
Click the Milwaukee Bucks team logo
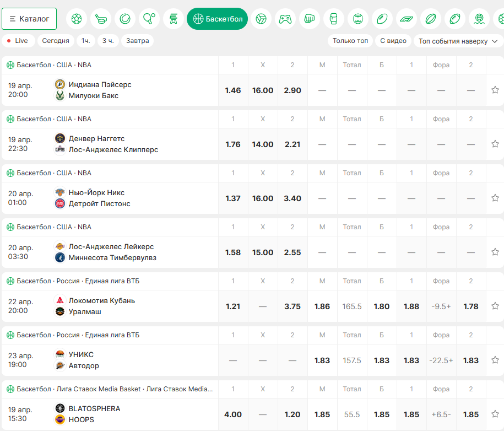pos(60,95)
